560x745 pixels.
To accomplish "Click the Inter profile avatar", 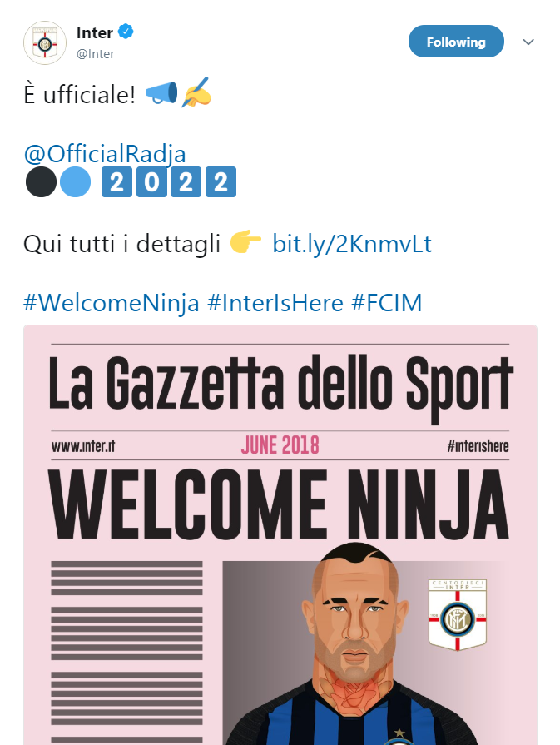I will [x=44, y=42].
